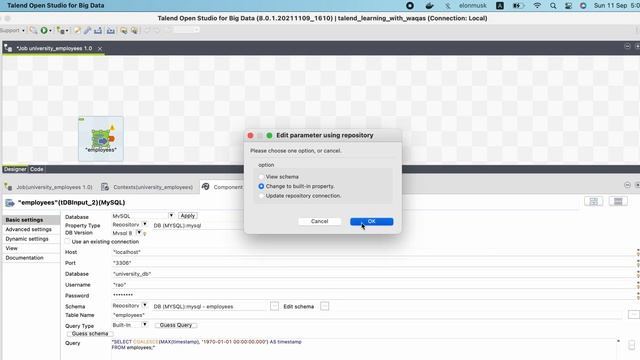The width and height of the screenshot is (640, 360).
Task: Click the battery status menu bar icon
Action: pos(519,5)
